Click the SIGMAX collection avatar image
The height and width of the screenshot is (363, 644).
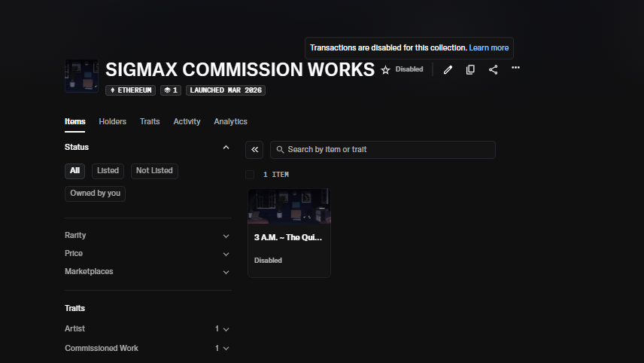(x=81, y=76)
